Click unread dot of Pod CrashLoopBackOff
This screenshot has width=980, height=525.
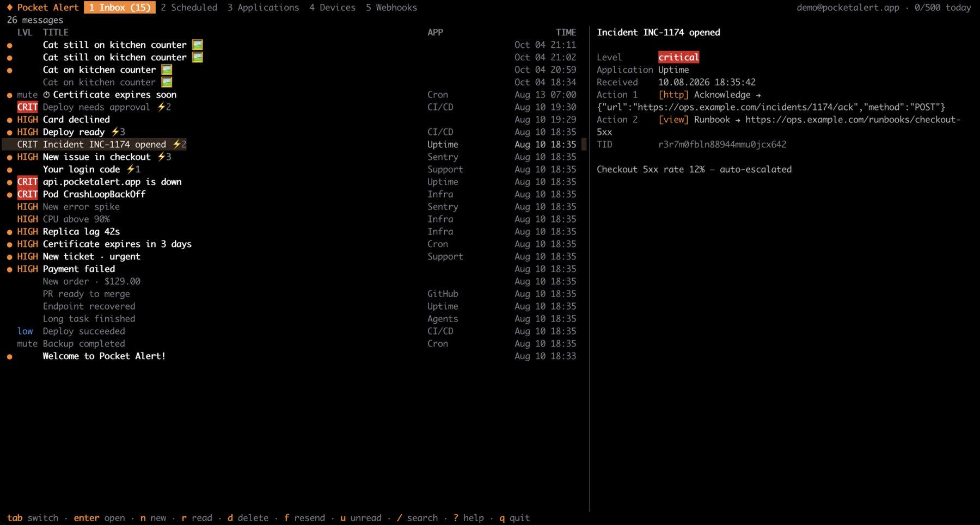[10, 195]
